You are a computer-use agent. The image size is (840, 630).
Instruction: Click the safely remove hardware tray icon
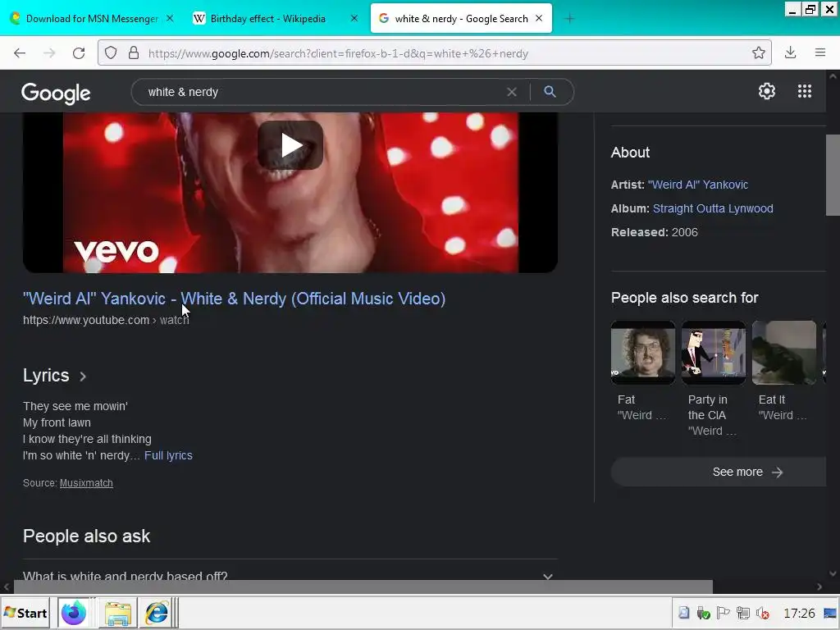coord(703,613)
